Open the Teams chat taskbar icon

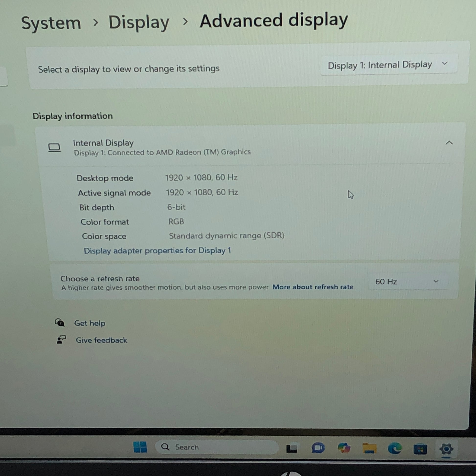(x=318, y=448)
